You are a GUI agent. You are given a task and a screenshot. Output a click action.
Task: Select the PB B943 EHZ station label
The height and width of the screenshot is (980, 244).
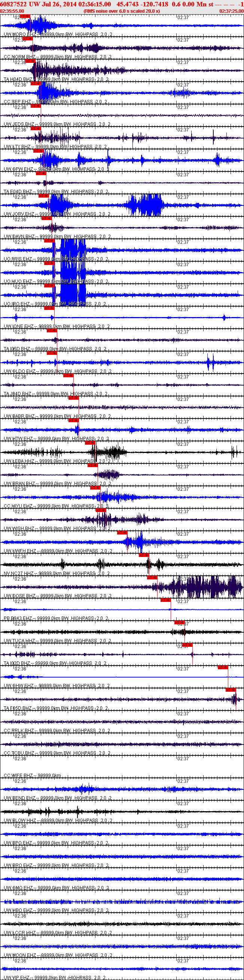(56, 618)
